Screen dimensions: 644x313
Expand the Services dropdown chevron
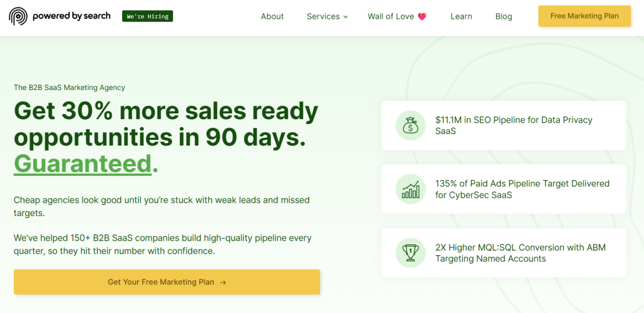pyautogui.click(x=345, y=17)
